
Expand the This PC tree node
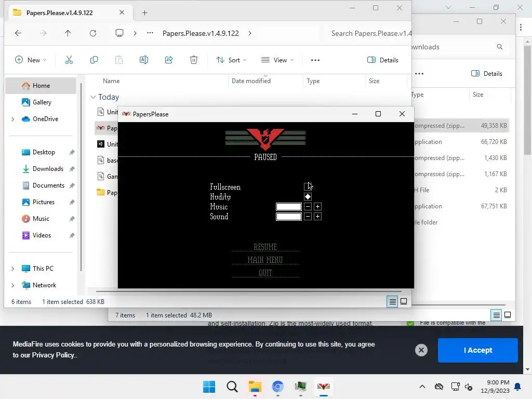(x=13, y=269)
